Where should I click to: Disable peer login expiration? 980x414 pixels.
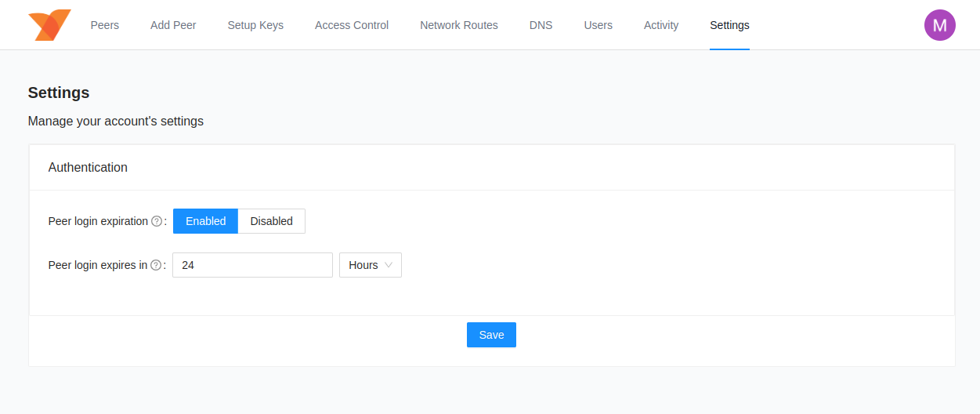[271, 221]
